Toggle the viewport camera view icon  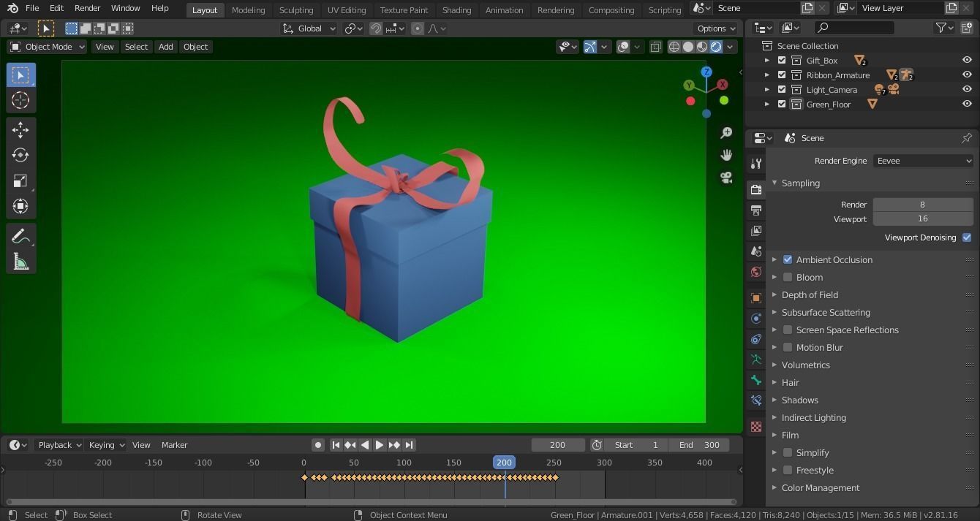point(726,178)
